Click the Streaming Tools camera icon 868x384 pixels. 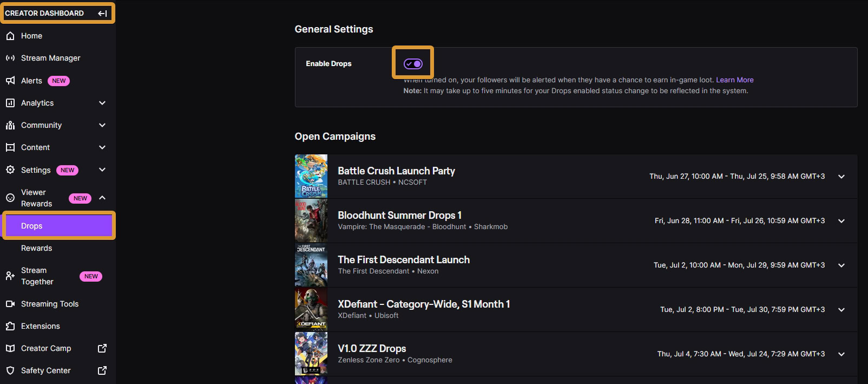[x=10, y=304]
